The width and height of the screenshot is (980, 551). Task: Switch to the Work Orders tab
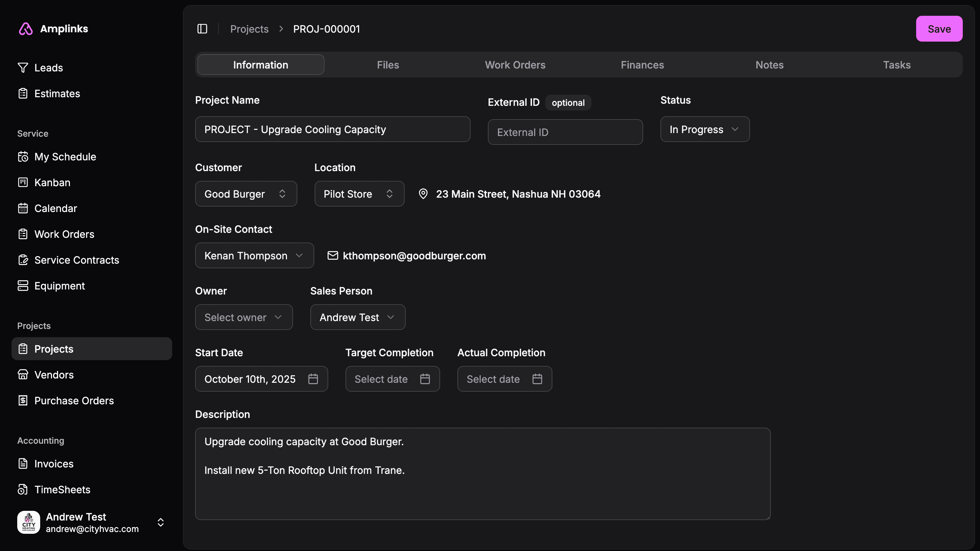(x=515, y=65)
